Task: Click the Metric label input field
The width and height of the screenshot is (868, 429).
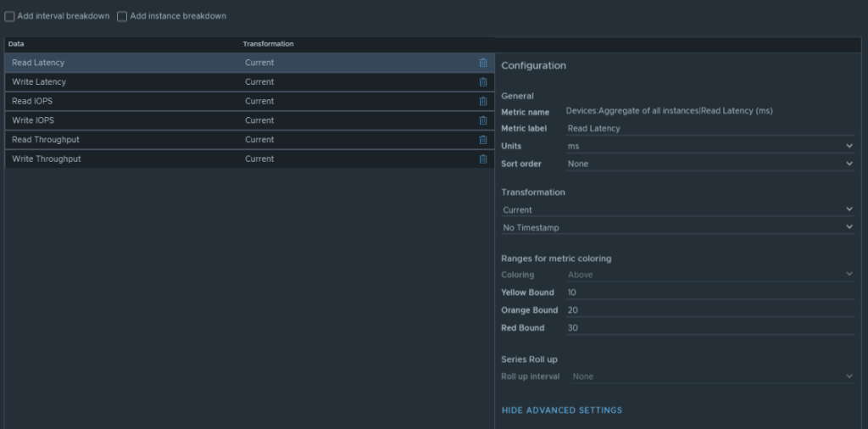Action: point(709,129)
